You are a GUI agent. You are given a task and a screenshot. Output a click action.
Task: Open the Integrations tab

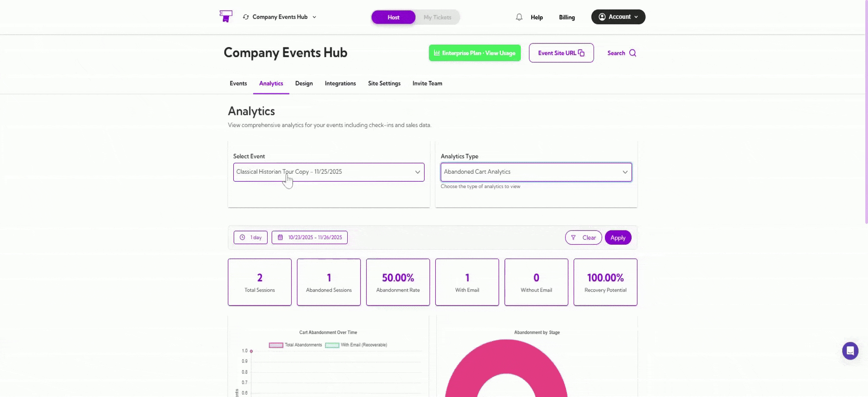(340, 84)
